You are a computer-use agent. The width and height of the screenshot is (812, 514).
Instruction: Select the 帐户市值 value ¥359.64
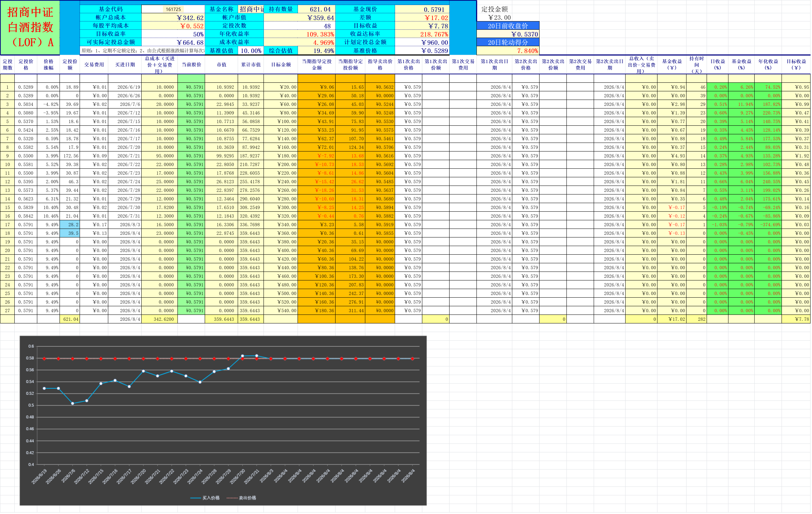coord(300,18)
